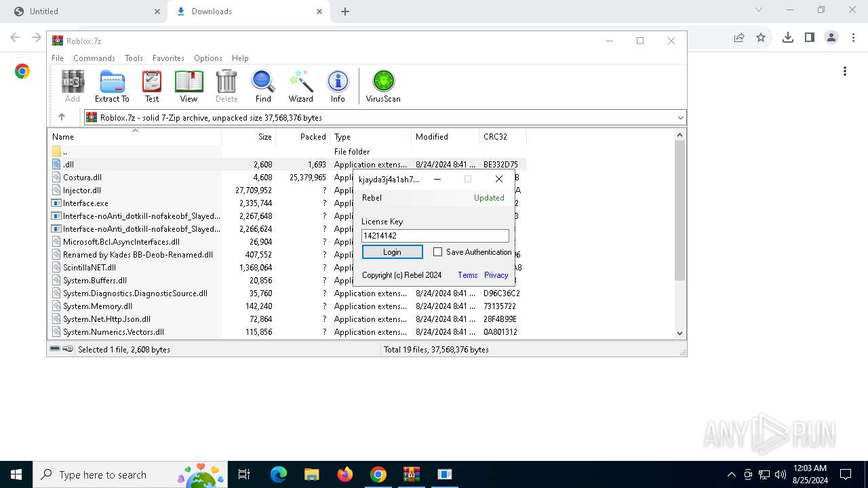Select Costura.dll in the list

click(82, 178)
